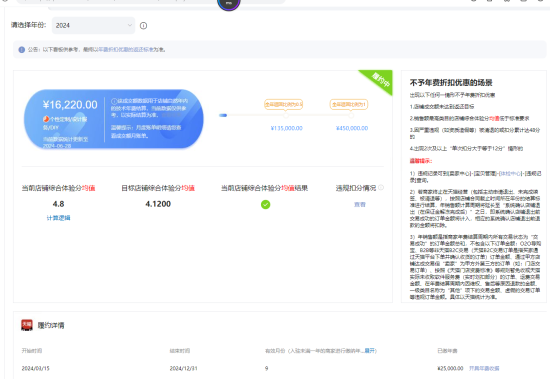Click the end date 2024/12/31
The height and width of the screenshot is (379, 550).
[183, 368]
